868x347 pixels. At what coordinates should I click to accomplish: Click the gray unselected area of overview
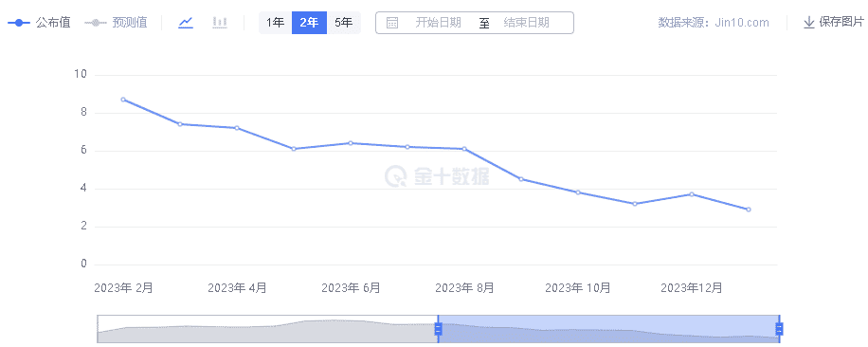(x=268, y=329)
